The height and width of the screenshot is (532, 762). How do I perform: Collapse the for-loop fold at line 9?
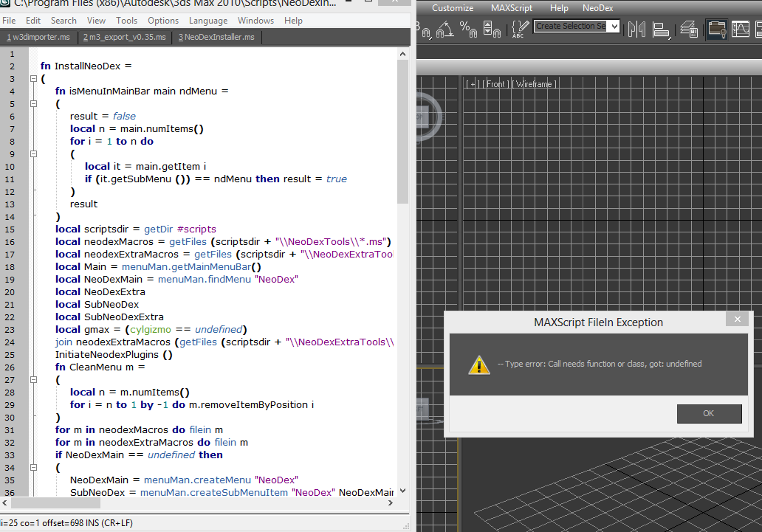coord(33,154)
